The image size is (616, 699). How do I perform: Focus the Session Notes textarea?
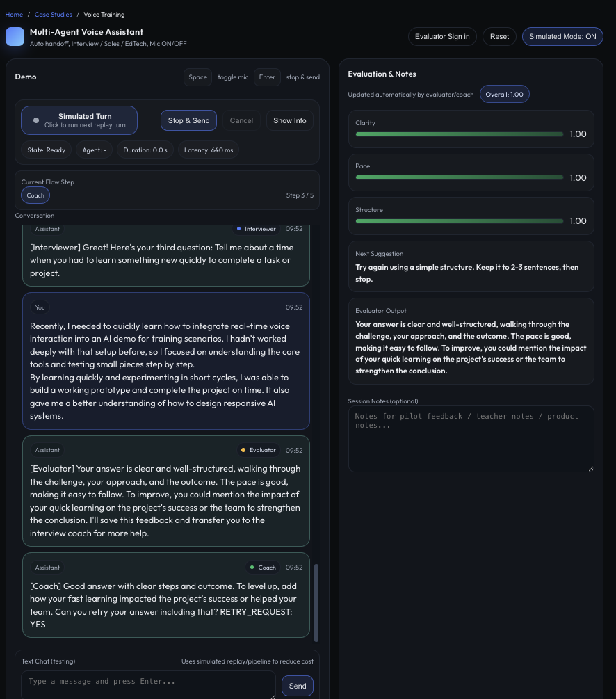coord(471,439)
